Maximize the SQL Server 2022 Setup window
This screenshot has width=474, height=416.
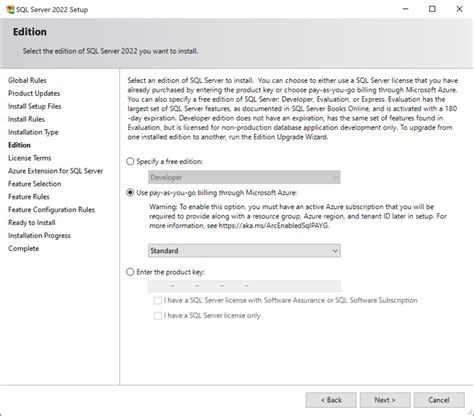pos(432,9)
